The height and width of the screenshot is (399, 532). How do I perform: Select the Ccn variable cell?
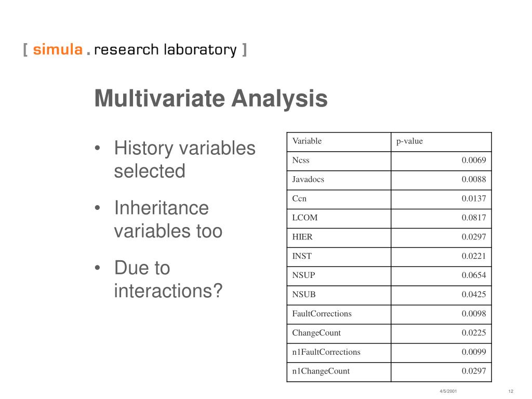339,199
